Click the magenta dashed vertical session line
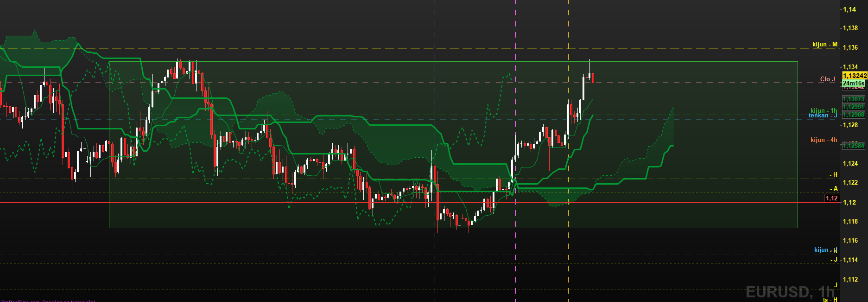 coord(516,260)
